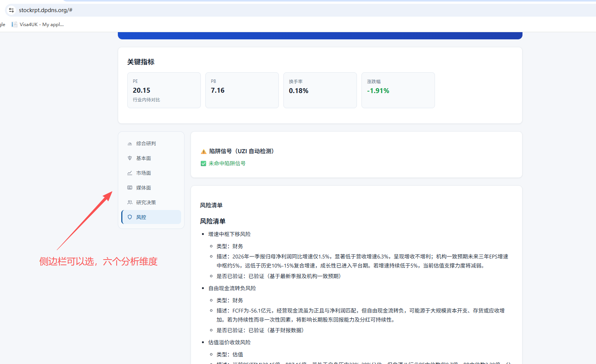Click the 换手率 0.18% metric card
Screen dimensions: 596x364
[320, 90]
